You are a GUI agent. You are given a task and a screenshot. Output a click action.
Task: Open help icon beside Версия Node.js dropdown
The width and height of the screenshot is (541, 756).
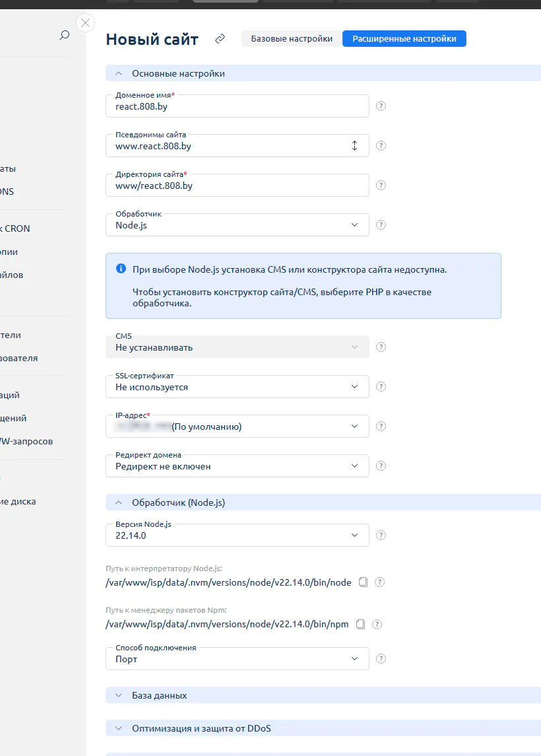point(381,535)
